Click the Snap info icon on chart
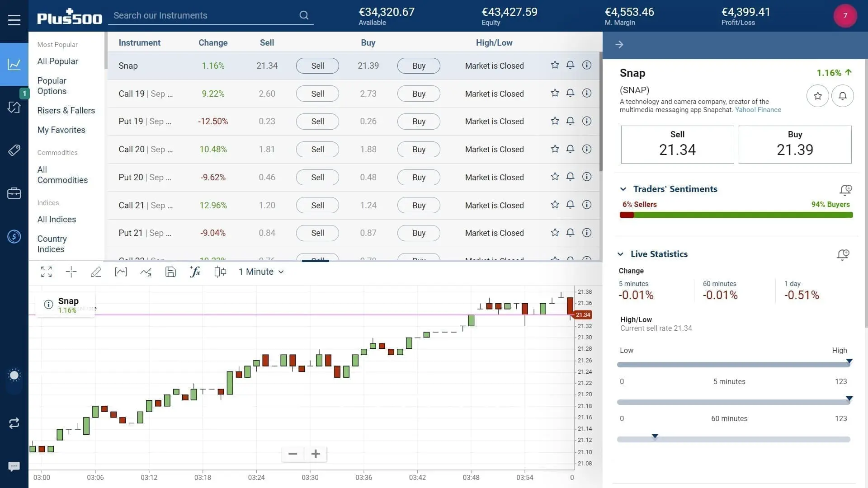Screen dimensions: 868x488 48,305
